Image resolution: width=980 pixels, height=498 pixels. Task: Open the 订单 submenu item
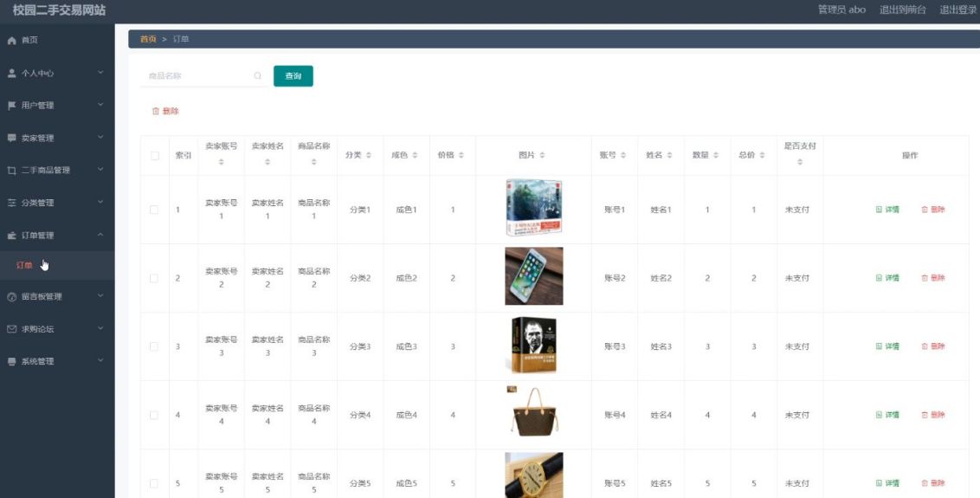(x=57, y=265)
